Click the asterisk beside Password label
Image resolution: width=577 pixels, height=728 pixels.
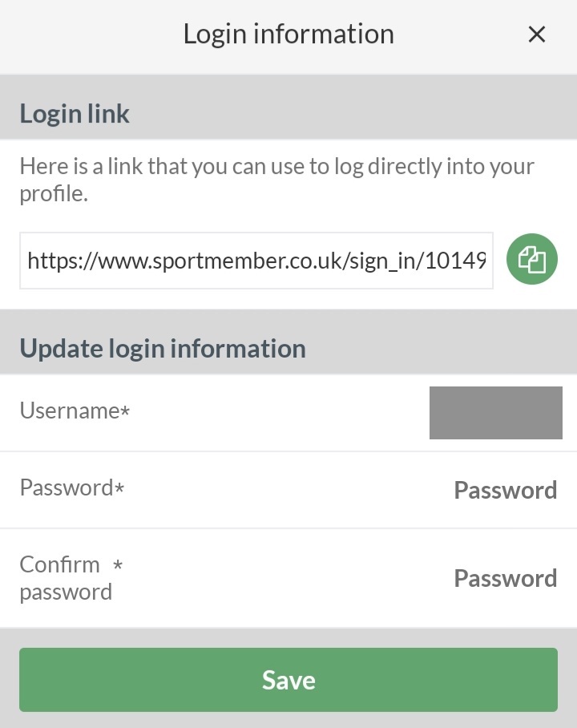(119, 488)
